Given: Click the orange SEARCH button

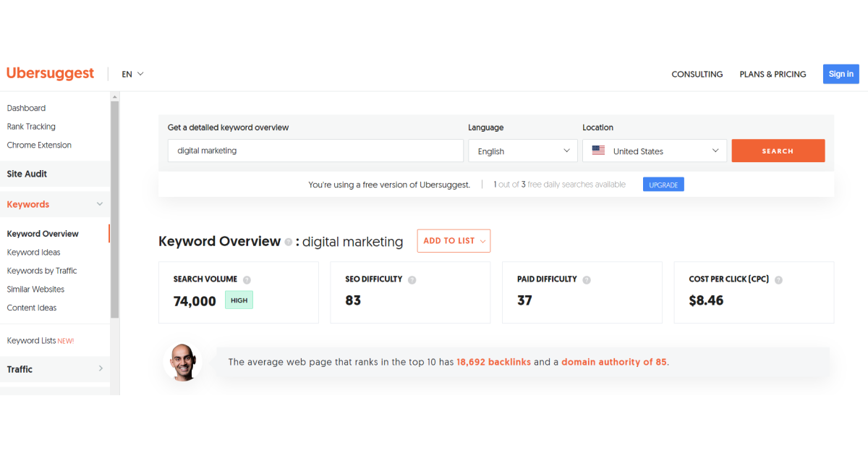Looking at the screenshot, I should 778,151.
